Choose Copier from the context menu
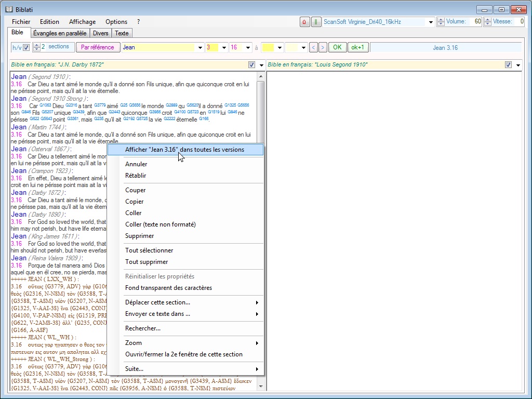 click(x=134, y=202)
